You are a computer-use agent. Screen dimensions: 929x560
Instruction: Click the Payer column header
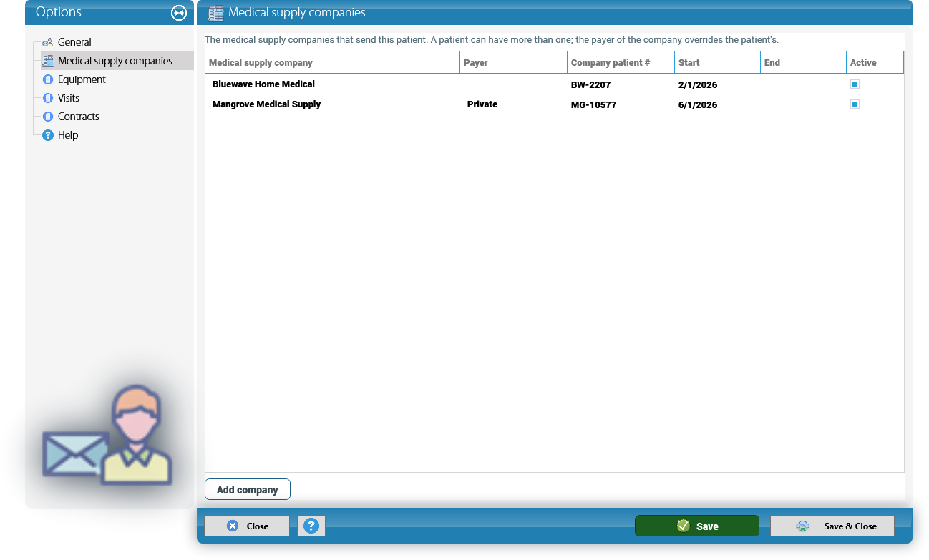(x=514, y=62)
